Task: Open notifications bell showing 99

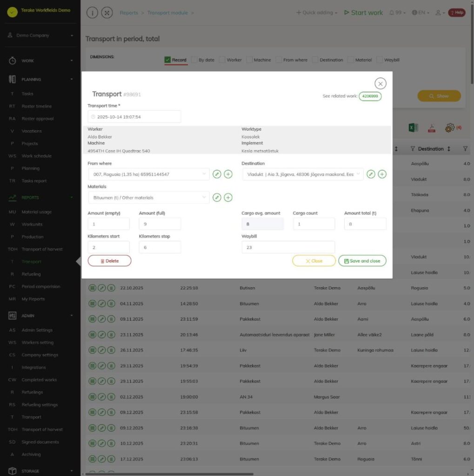Action: click(397, 13)
